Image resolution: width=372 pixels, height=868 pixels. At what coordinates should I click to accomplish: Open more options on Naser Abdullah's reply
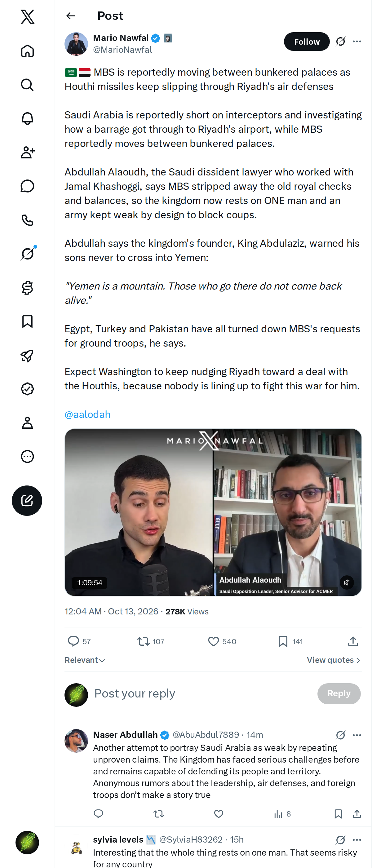click(x=357, y=735)
